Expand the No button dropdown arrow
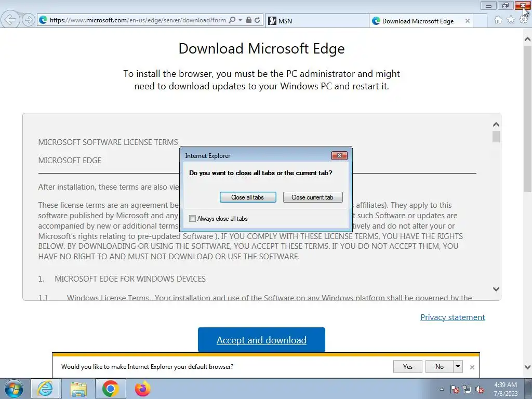532x399 pixels. pos(458,366)
